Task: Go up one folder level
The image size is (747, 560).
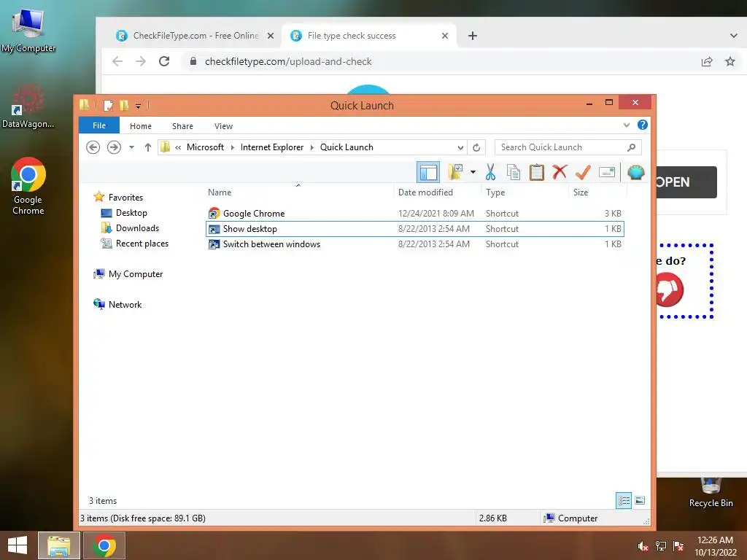Action: 147,147
